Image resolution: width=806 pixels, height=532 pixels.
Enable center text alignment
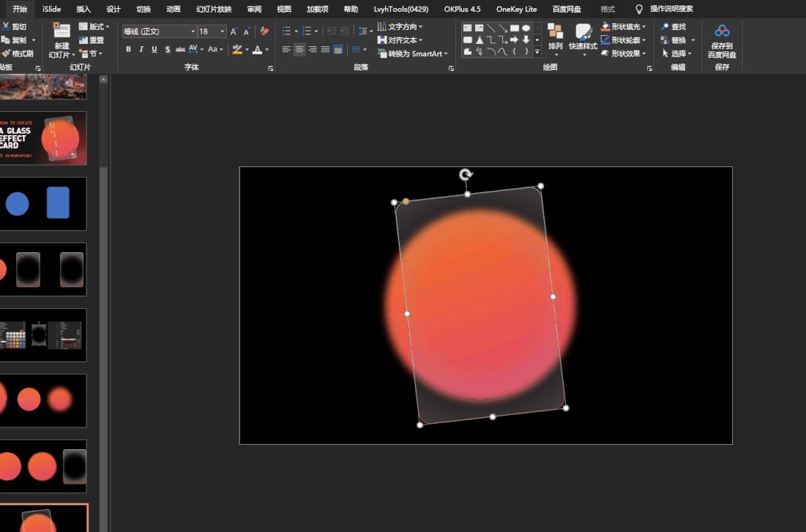click(x=299, y=49)
